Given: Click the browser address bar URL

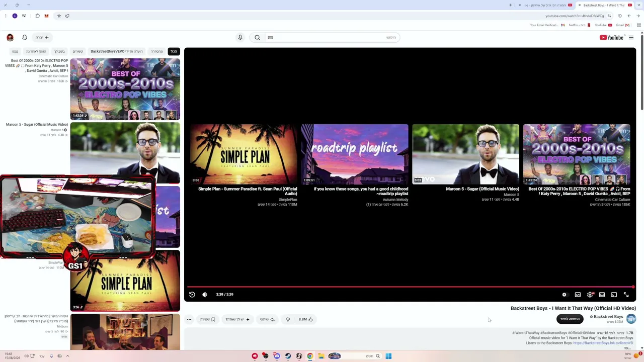Looking at the screenshot, I should (575, 16).
